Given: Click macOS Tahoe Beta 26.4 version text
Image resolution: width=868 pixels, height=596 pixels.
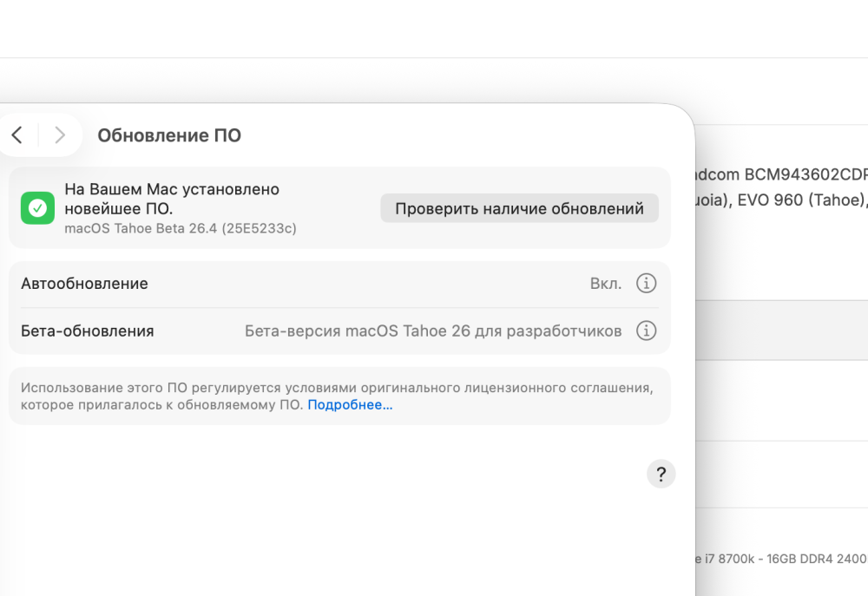Looking at the screenshot, I should tap(181, 228).
